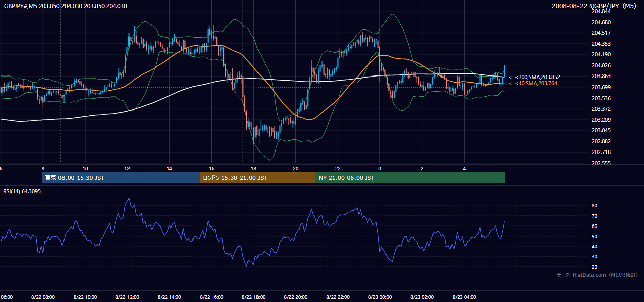Click hour label 16 under price chart

212,169
